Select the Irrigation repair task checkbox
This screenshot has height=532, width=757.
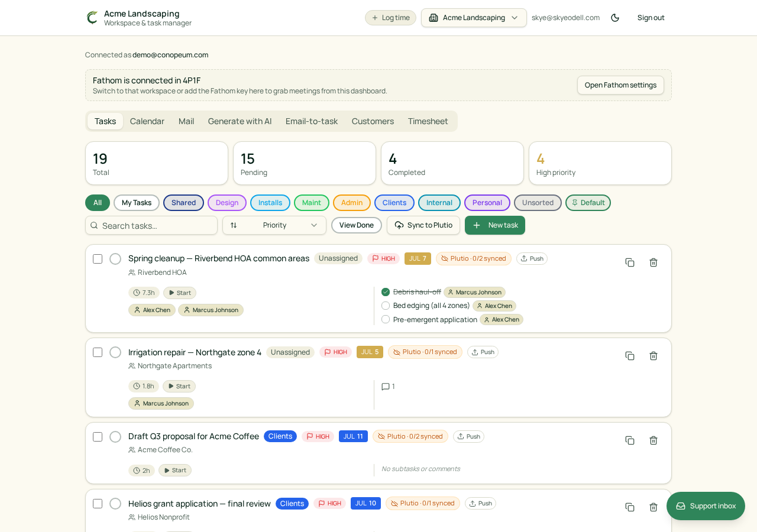[x=98, y=352]
